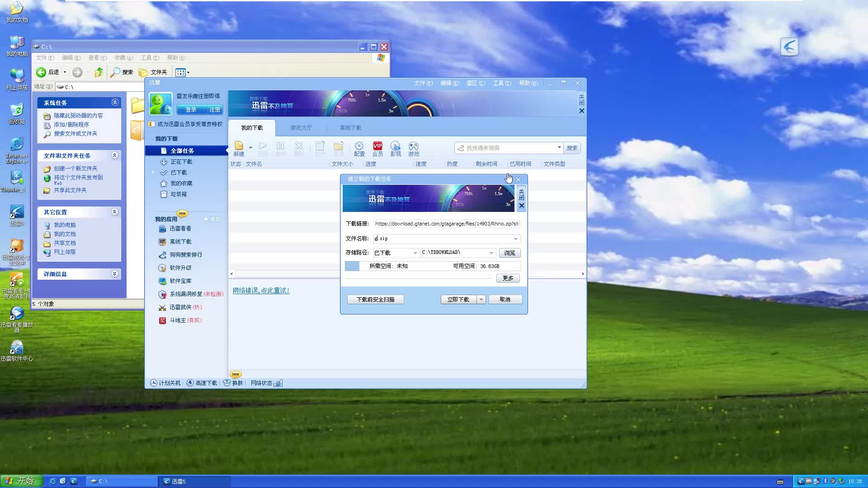Click 换肤 skin change in status bar
The width and height of the screenshot is (868, 488).
(x=233, y=383)
